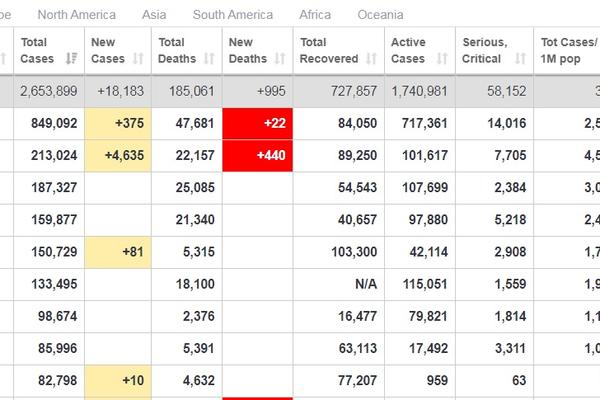Image resolution: width=600 pixels, height=400 pixels.
Task: Click the Active Cases sort icon
Action: (442, 59)
